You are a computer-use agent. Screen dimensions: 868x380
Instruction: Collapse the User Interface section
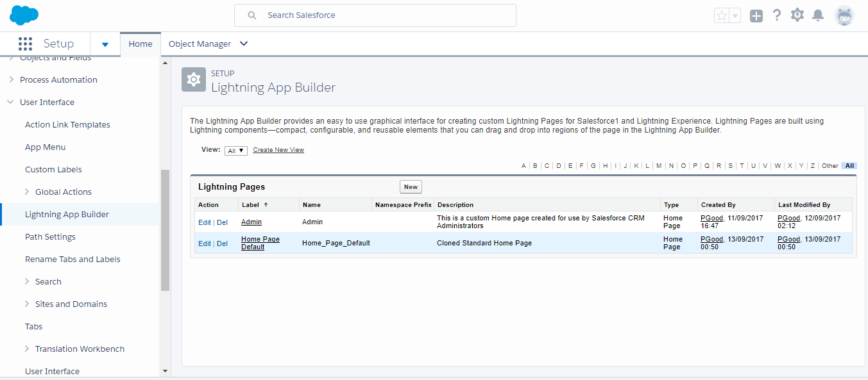[11, 103]
